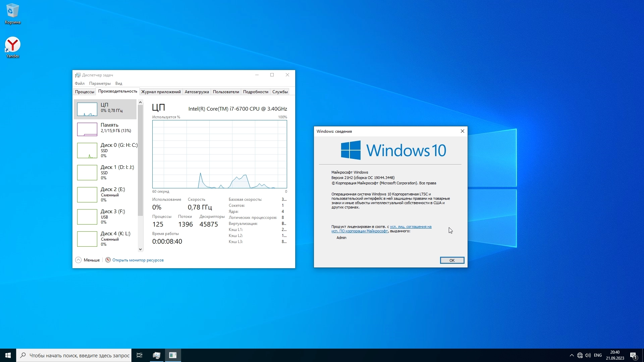This screenshot has width=644, height=362.
Task: Open the network globe tray icon
Action: (x=580, y=355)
